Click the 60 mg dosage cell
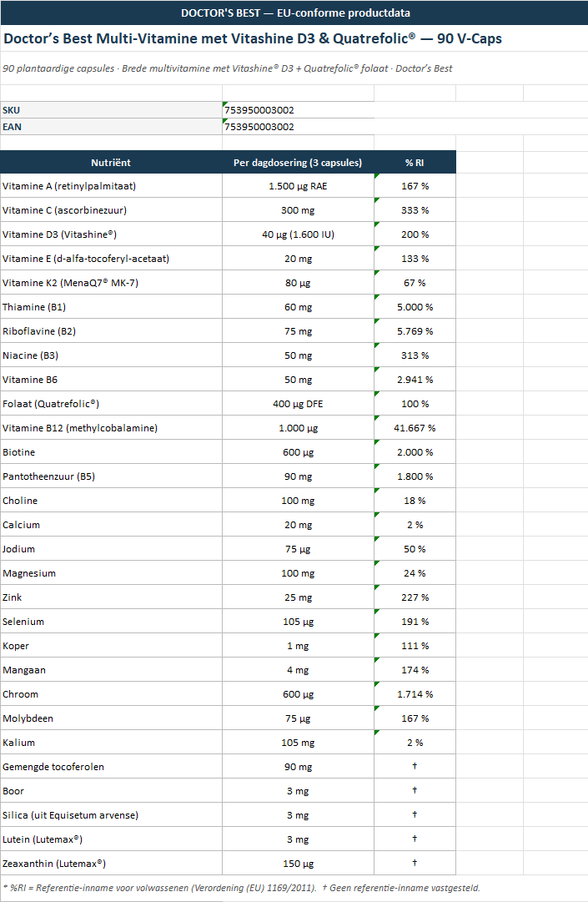Screen dimensions: 588x902 (299, 306)
